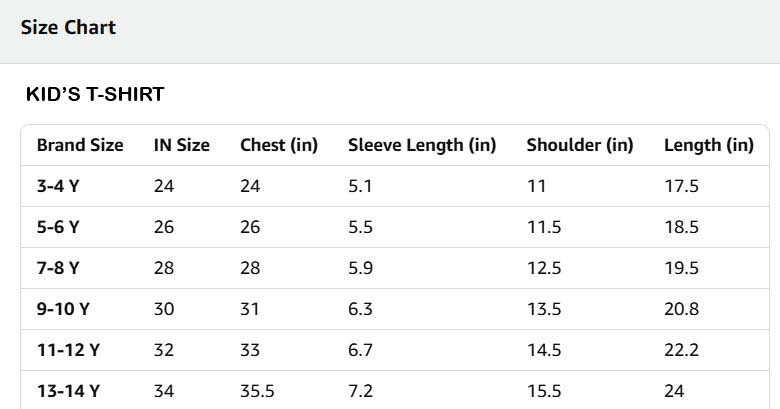
Task: Click the Chest (in) column header
Action: 279,145
